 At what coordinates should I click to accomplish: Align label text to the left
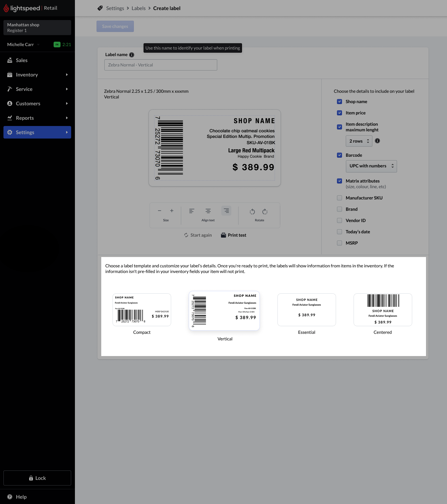(x=192, y=211)
